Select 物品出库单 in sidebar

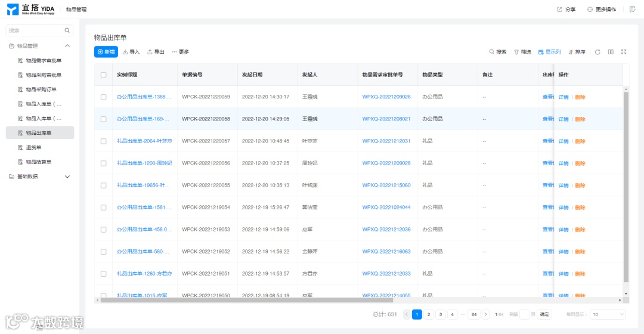point(40,132)
